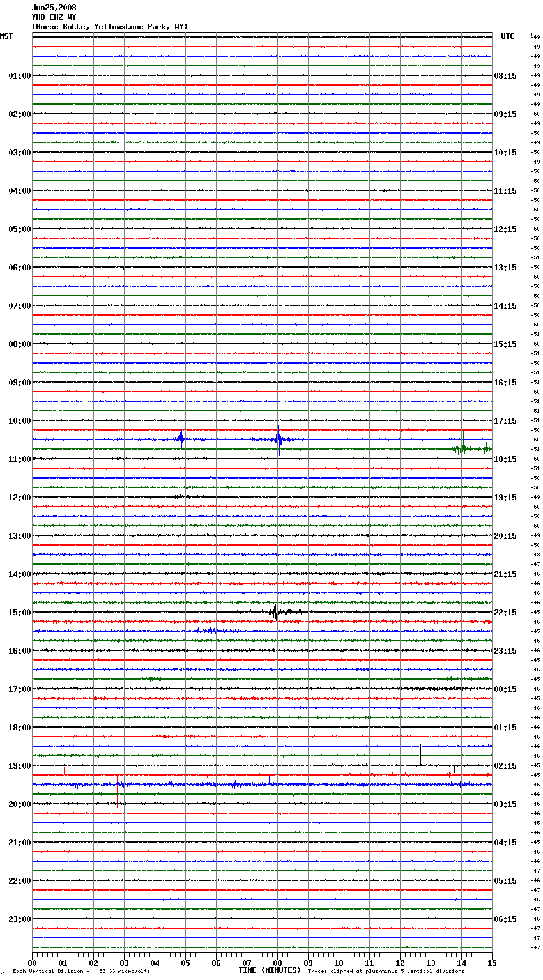Select the 17:15 UTC time label
Viewport: 543px width, 980px height.
tap(505, 421)
